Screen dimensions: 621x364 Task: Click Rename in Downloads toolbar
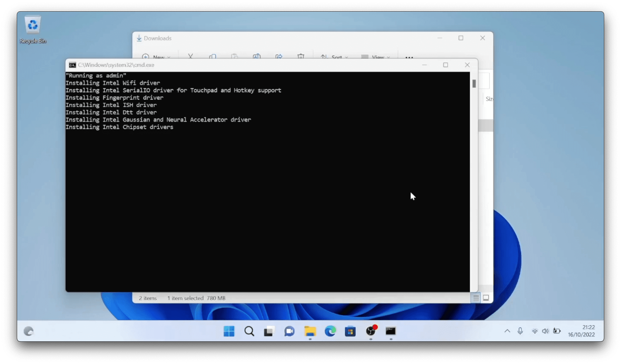257,56
